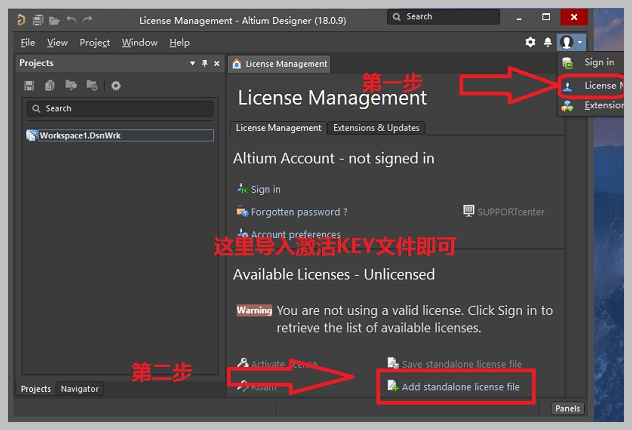Open the Projects panel dropdown arrow
Viewport: 632px width, 430px height.
[192, 63]
